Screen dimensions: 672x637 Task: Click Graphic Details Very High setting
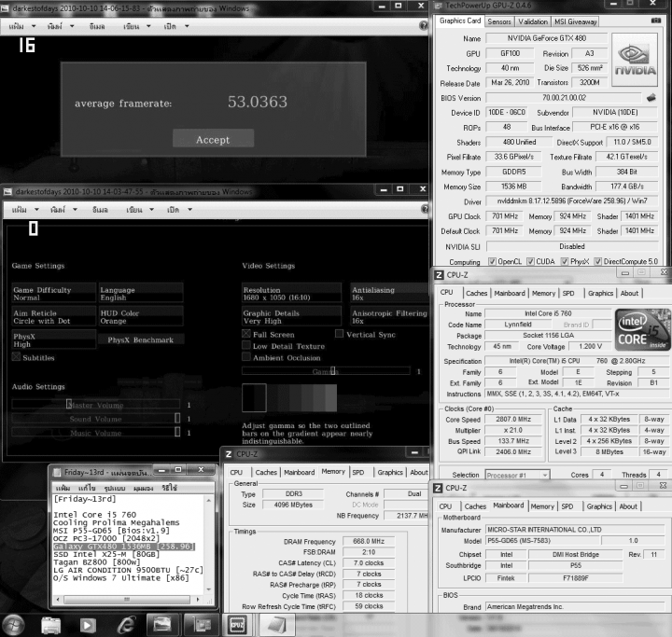(291, 316)
